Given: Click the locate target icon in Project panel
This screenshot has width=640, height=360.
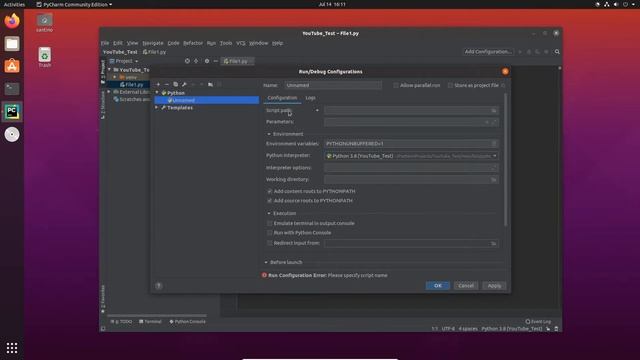Looking at the screenshot, I should coord(187,61).
